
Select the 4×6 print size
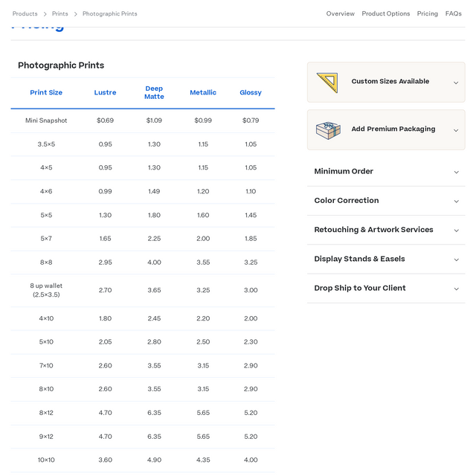pos(46,191)
